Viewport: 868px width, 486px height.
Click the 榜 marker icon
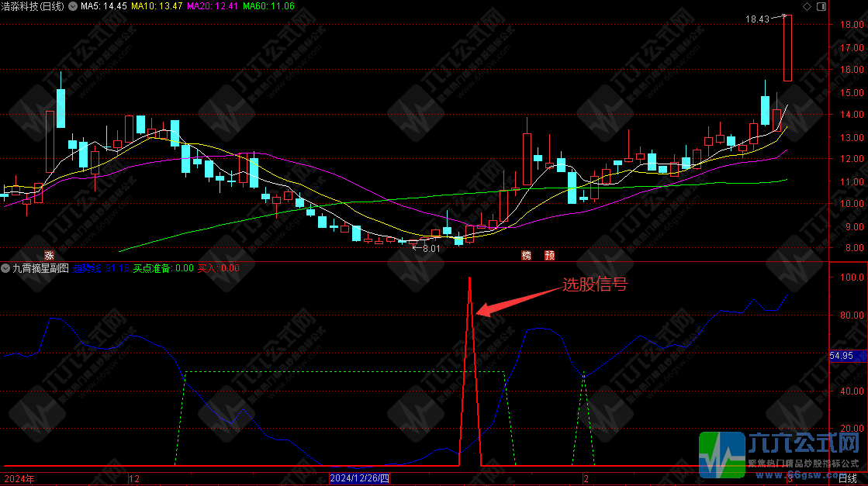(x=527, y=254)
